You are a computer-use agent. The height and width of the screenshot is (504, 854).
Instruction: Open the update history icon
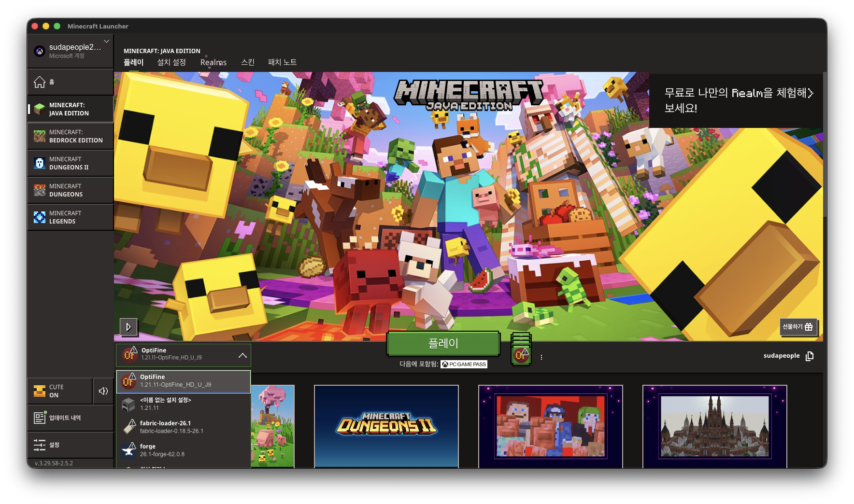tap(40, 418)
